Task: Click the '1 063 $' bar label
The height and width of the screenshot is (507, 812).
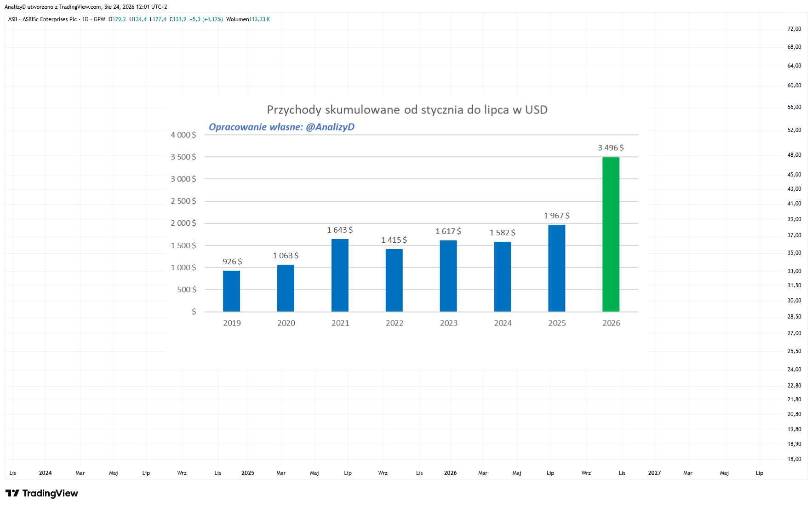Action: pos(286,256)
